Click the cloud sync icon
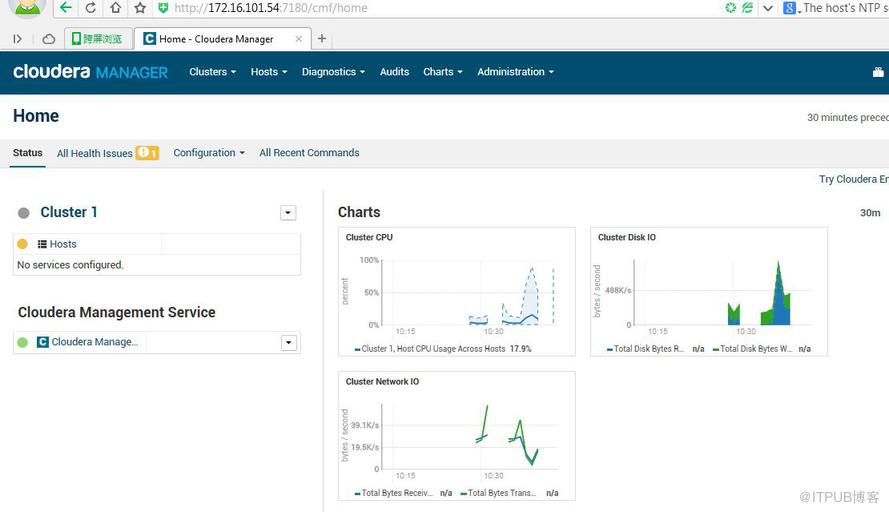The width and height of the screenshot is (889, 512). click(x=49, y=39)
